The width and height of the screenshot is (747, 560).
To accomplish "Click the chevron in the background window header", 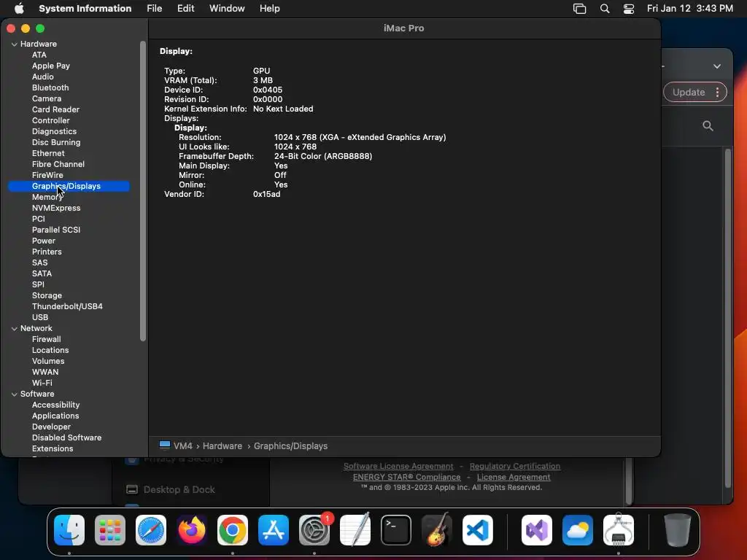I will click(717, 66).
